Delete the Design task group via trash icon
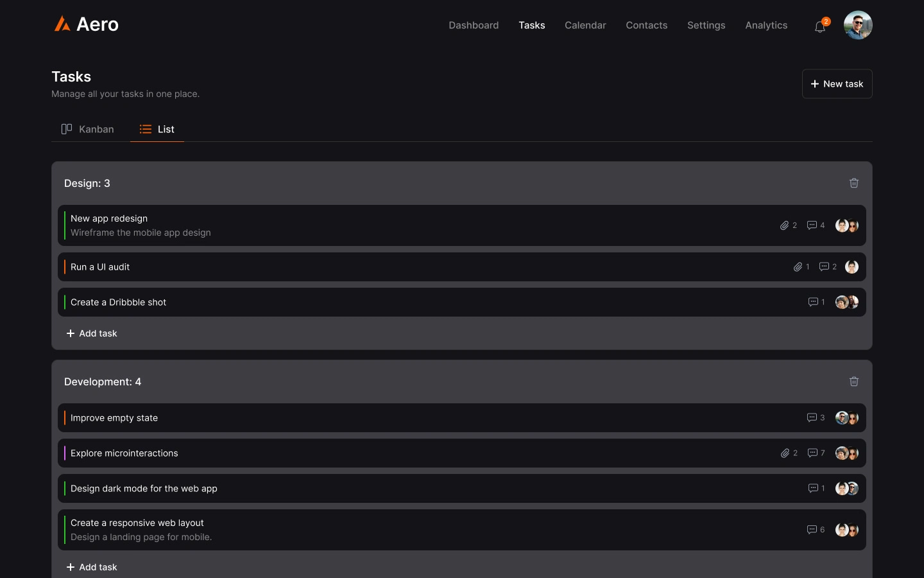Image resolution: width=924 pixels, height=578 pixels. tap(853, 183)
